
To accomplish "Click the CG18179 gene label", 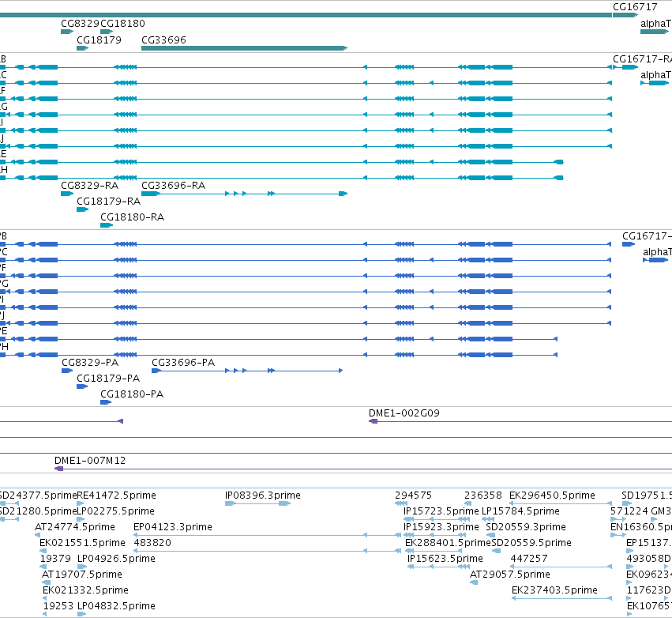I will 99,40.
